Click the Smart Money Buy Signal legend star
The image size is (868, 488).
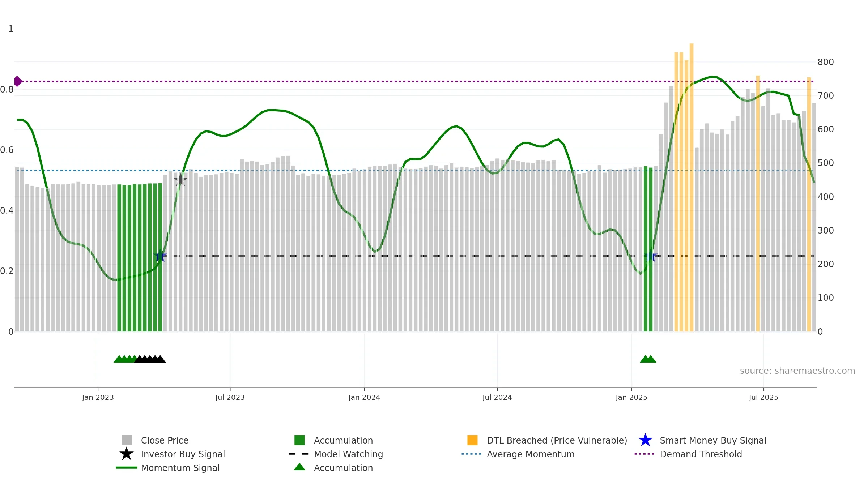click(x=645, y=440)
